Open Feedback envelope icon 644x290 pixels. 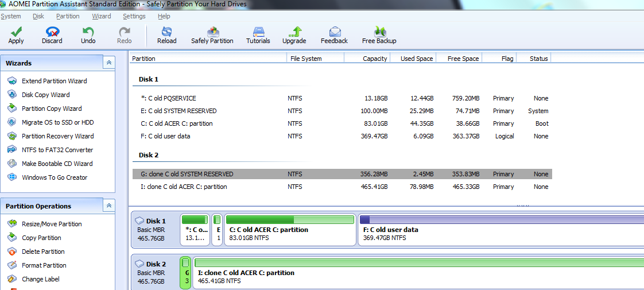click(335, 32)
